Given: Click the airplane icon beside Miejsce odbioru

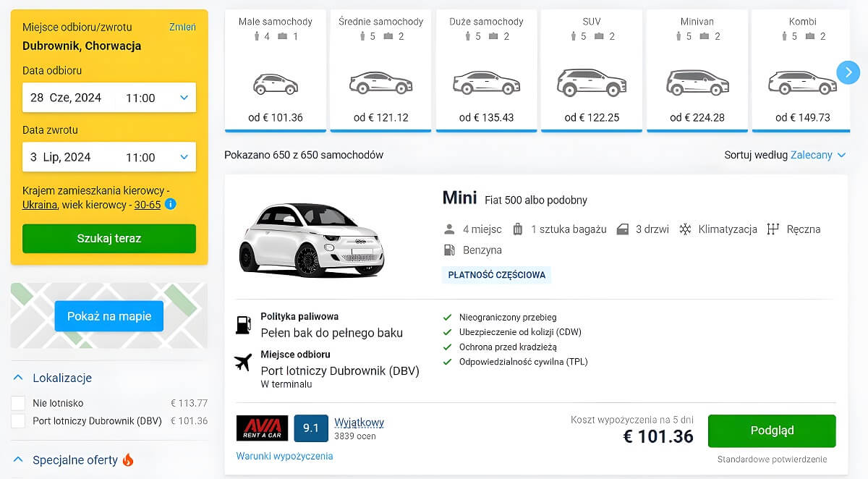Looking at the screenshot, I should click(244, 362).
